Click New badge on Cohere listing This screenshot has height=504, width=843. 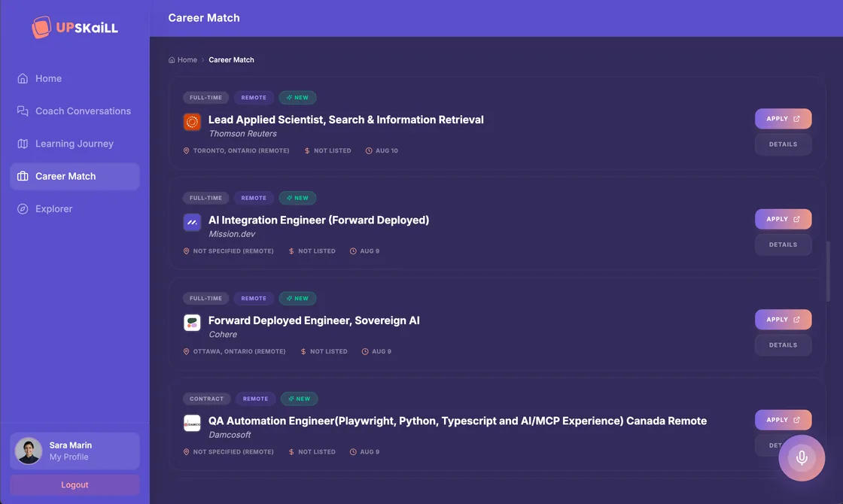tap(297, 298)
